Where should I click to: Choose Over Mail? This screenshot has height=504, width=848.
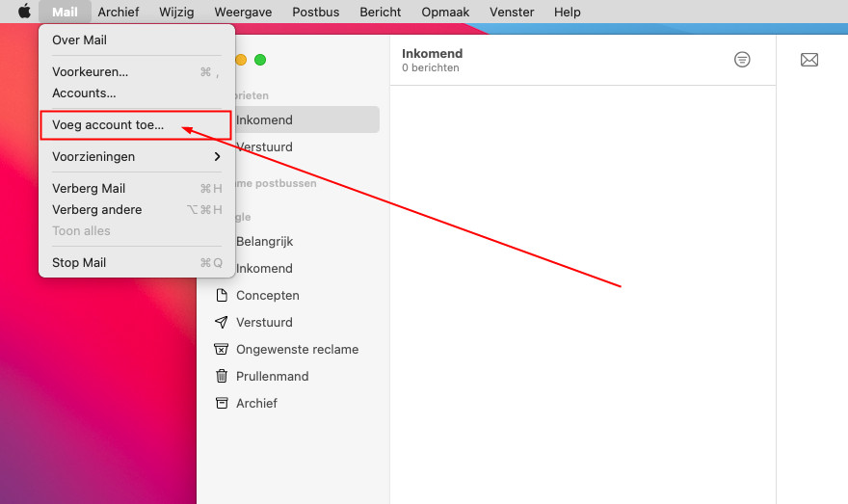tap(137, 40)
